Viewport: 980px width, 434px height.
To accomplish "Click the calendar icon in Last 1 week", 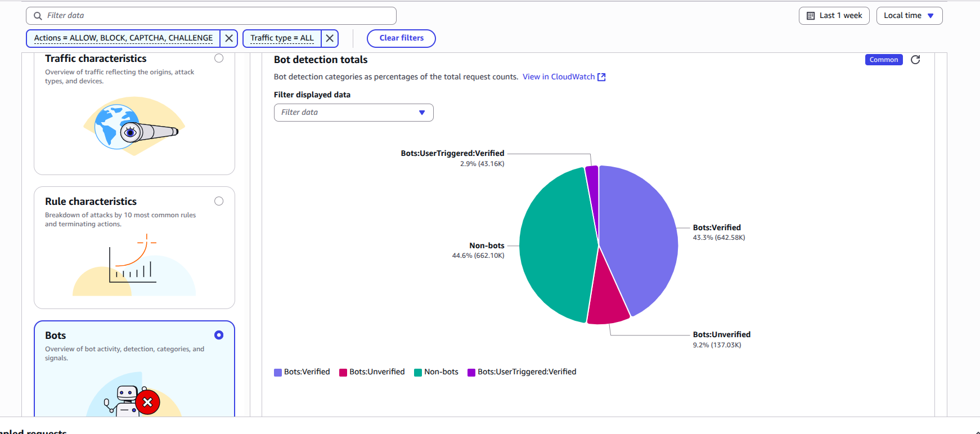I will (811, 16).
